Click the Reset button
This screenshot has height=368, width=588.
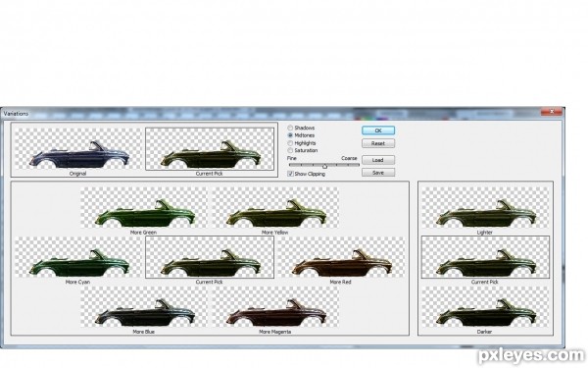coord(378,143)
